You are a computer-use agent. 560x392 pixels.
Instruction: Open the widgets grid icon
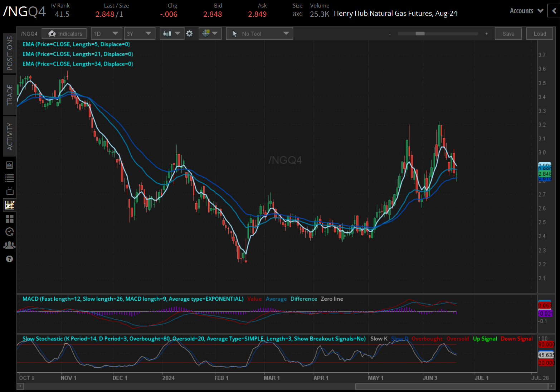(x=10, y=219)
